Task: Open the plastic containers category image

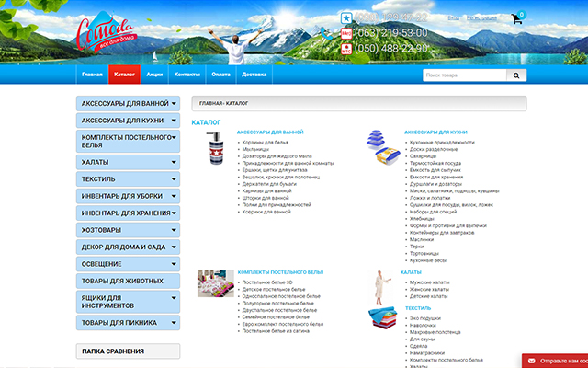Action: (383, 147)
